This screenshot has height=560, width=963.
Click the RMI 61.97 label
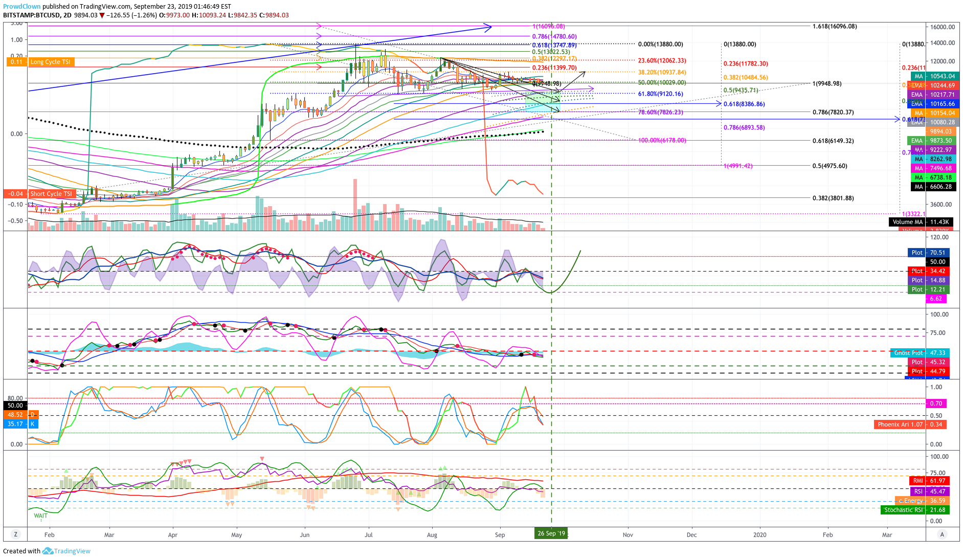929,481
